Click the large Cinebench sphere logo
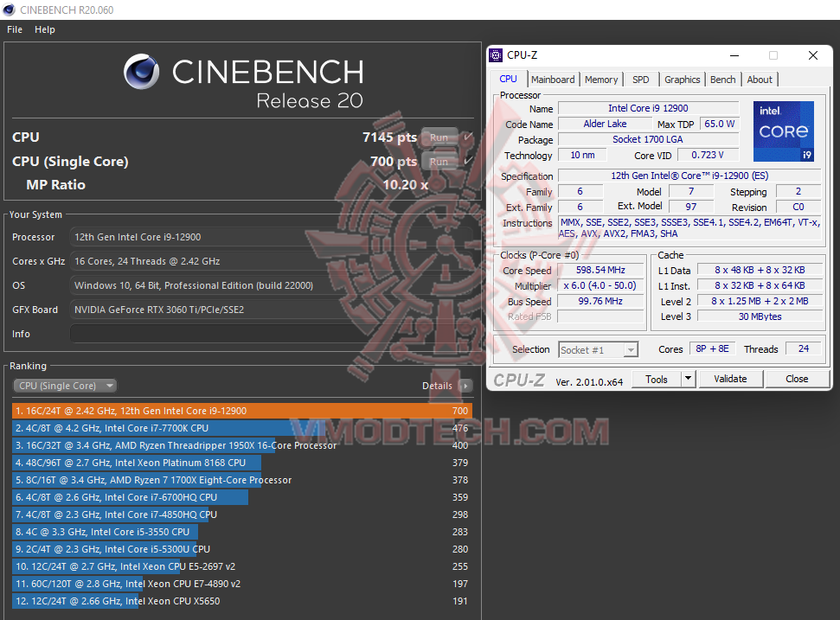Screen dimensions: 840x620 tap(141, 72)
